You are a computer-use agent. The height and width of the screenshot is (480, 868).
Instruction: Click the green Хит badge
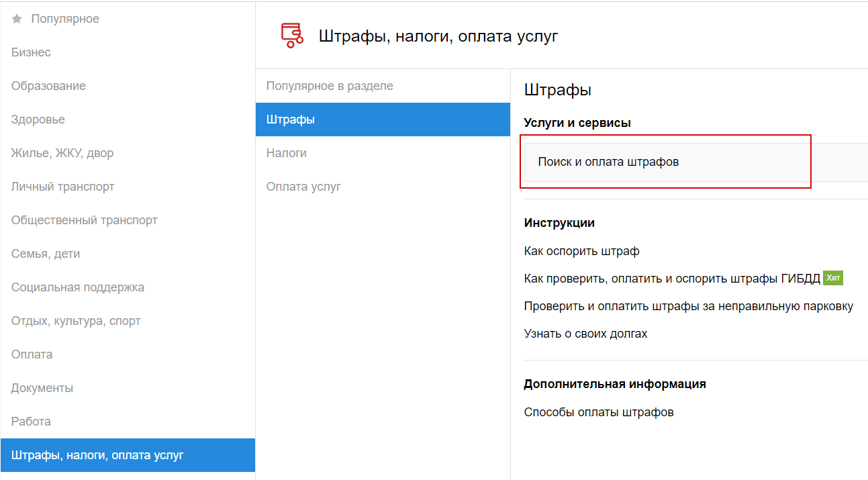832,278
